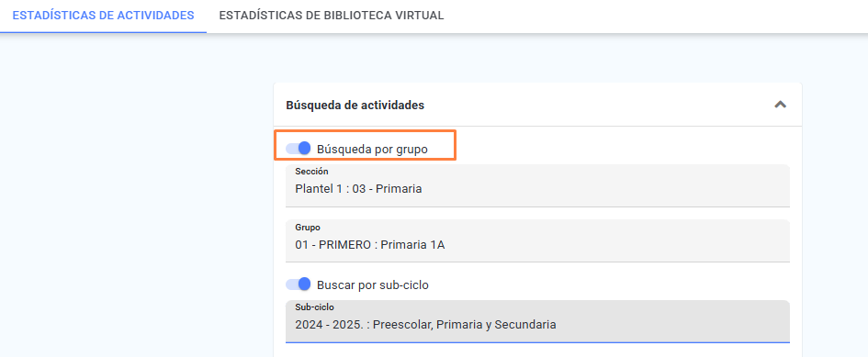Click the blue knob of the Búsqueda por grupo switch
Screen dimensions: 868x357
tap(304, 149)
